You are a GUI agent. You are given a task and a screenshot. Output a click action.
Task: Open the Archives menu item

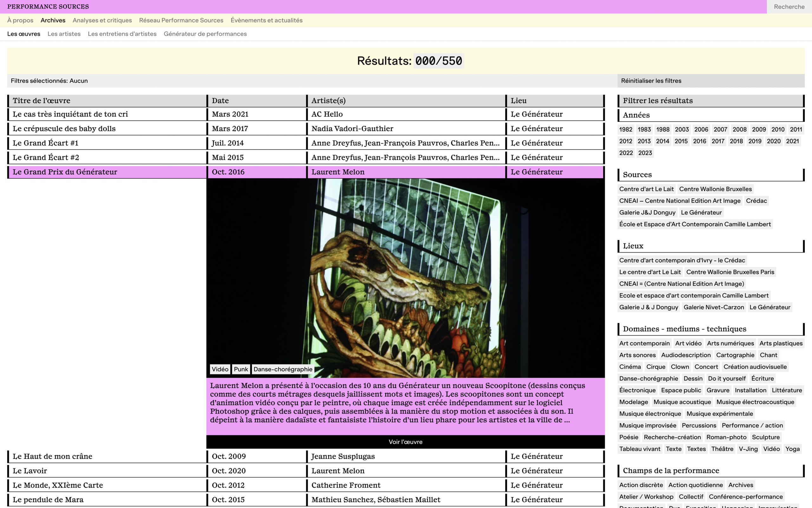click(53, 20)
